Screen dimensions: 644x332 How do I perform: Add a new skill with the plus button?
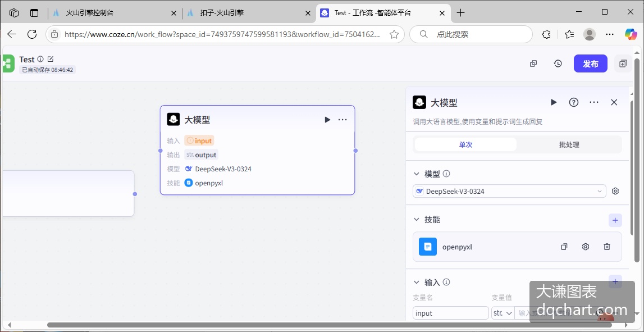pos(615,220)
